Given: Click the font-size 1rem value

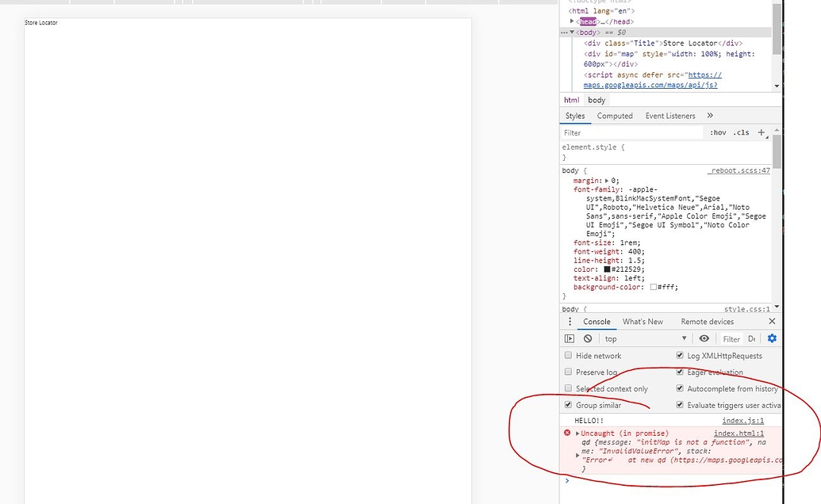Looking at the screenshot, I should click(629, 242).
